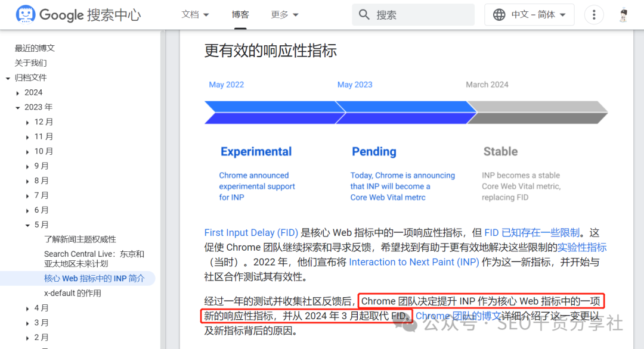Screen dimensions: 644x349
Task: Click the May 2023 timeline label
Action: point(355,85)
